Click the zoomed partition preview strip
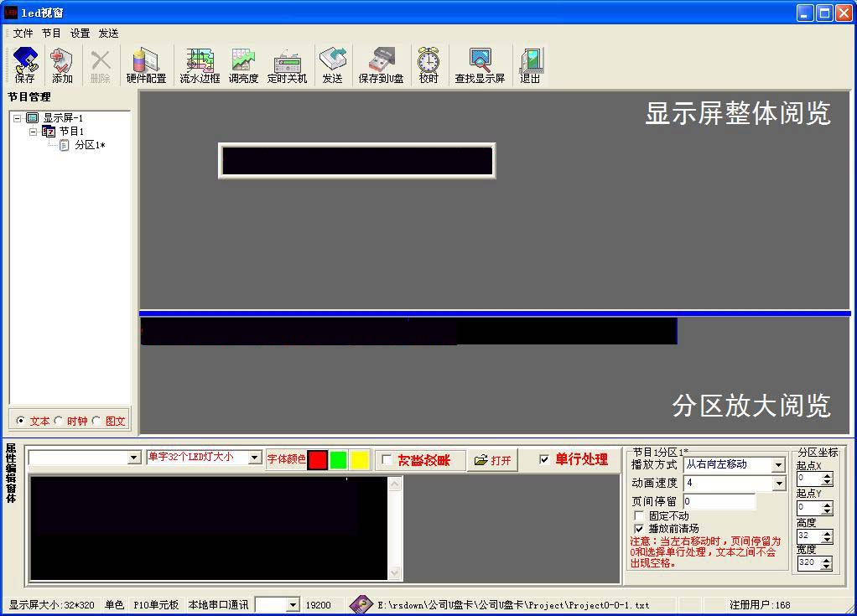The height and width of the screenshot is (616, 857). 409,331
